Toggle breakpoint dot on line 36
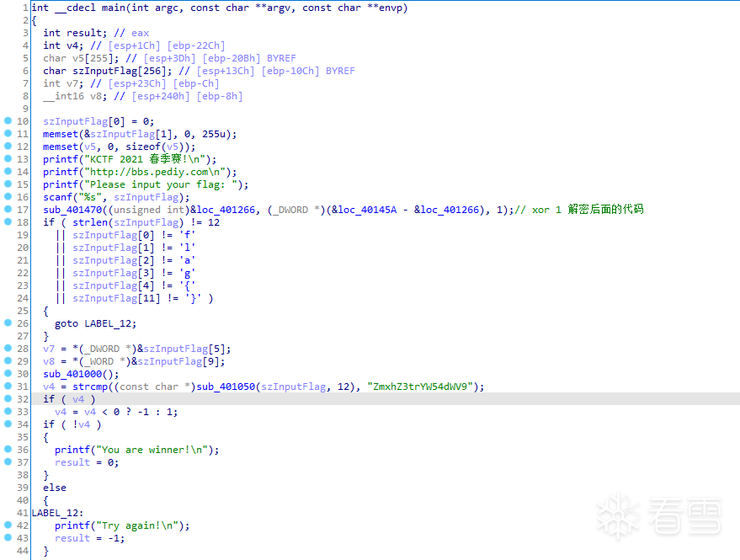Screen dimensions: 740x560 coord(8,449)
